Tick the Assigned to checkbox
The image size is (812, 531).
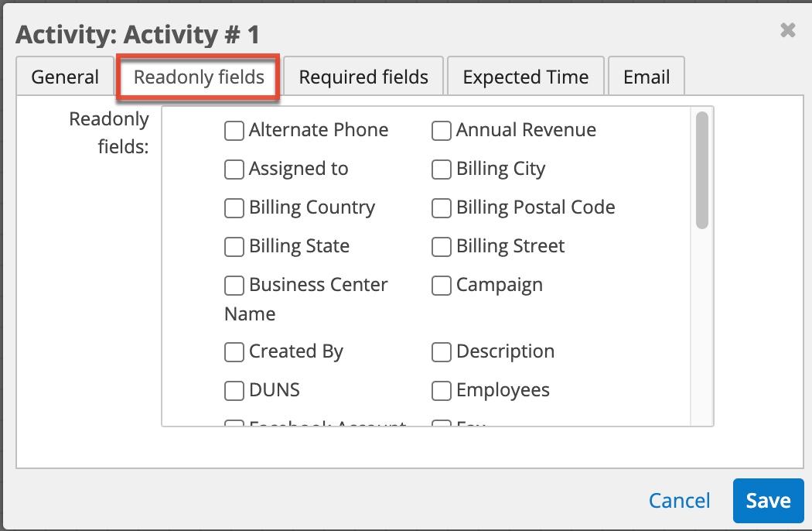(x=234, y=170)
